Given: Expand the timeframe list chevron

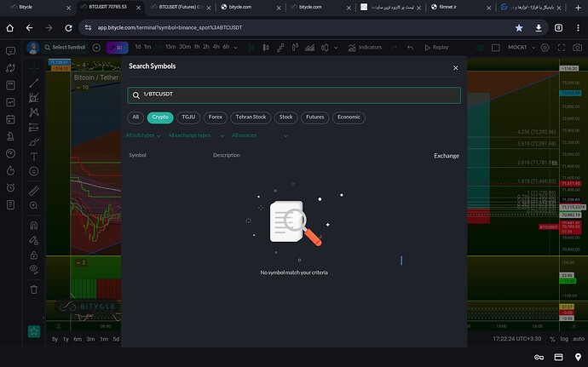Looking at the screenshot, I should pyautogui.click(x=235, y=48).
